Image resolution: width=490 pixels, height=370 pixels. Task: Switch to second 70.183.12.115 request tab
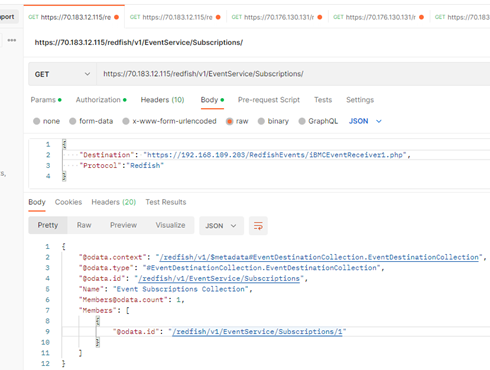pos(175,17)
